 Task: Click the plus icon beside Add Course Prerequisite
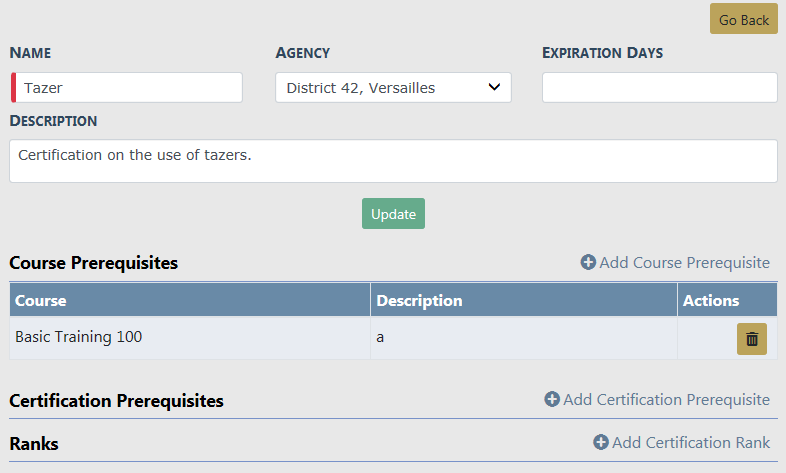click(588, 262)
